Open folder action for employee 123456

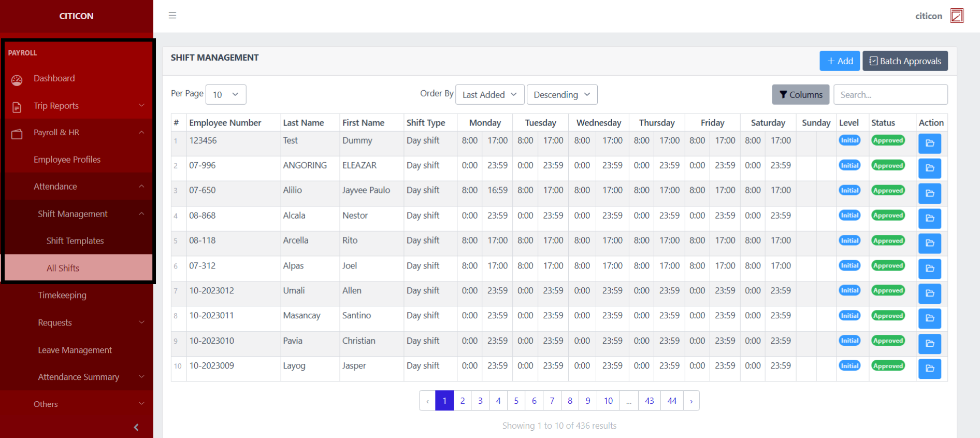coord(929,144)
